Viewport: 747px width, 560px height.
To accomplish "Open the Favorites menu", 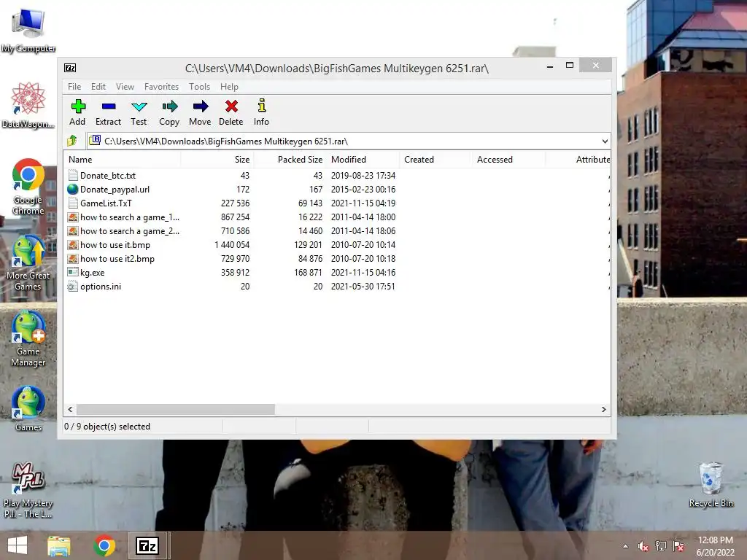I will point(161,87).
